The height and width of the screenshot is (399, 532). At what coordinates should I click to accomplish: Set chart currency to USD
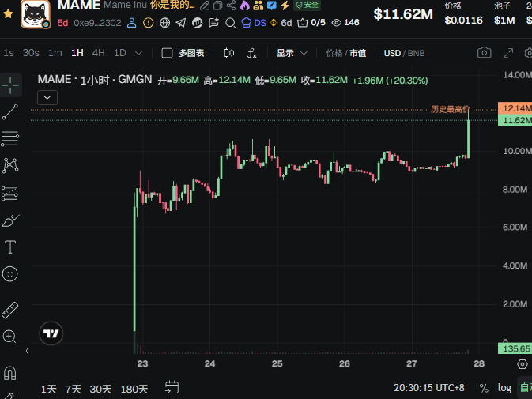coord(392,53)
